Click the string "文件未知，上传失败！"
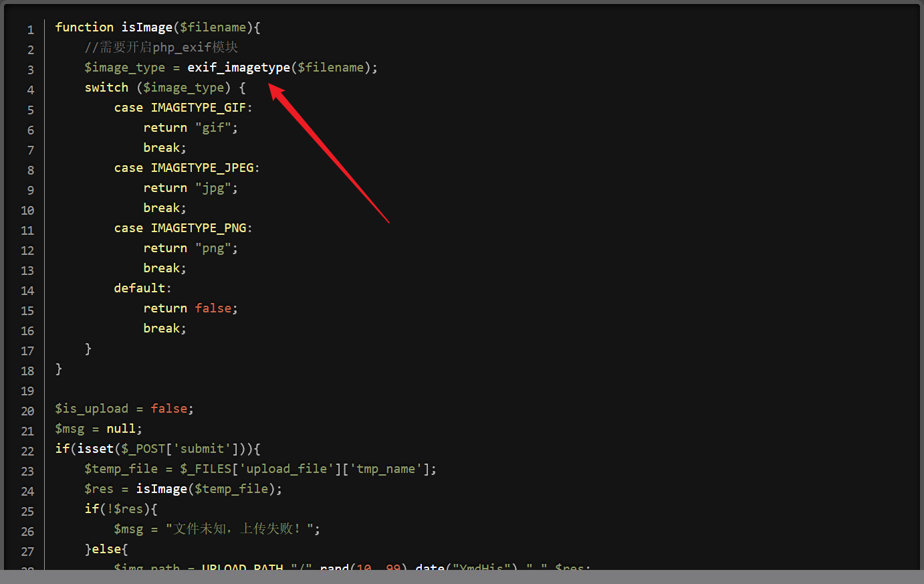This screenshot has width=924, height=584. tap(239, 529)
